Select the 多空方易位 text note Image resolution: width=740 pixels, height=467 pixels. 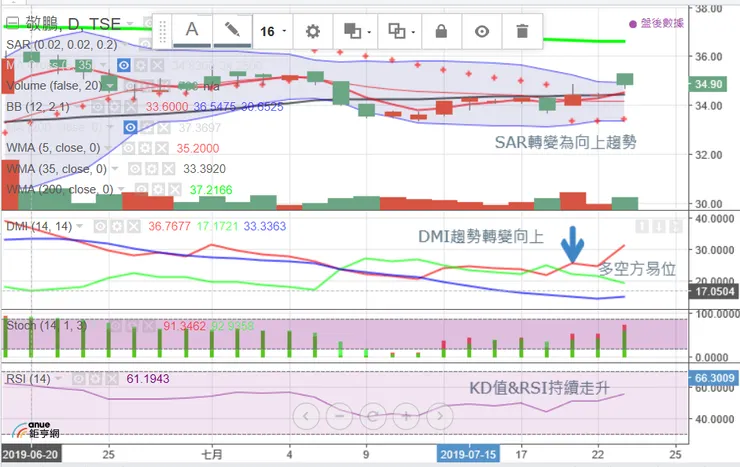point(637,269)
